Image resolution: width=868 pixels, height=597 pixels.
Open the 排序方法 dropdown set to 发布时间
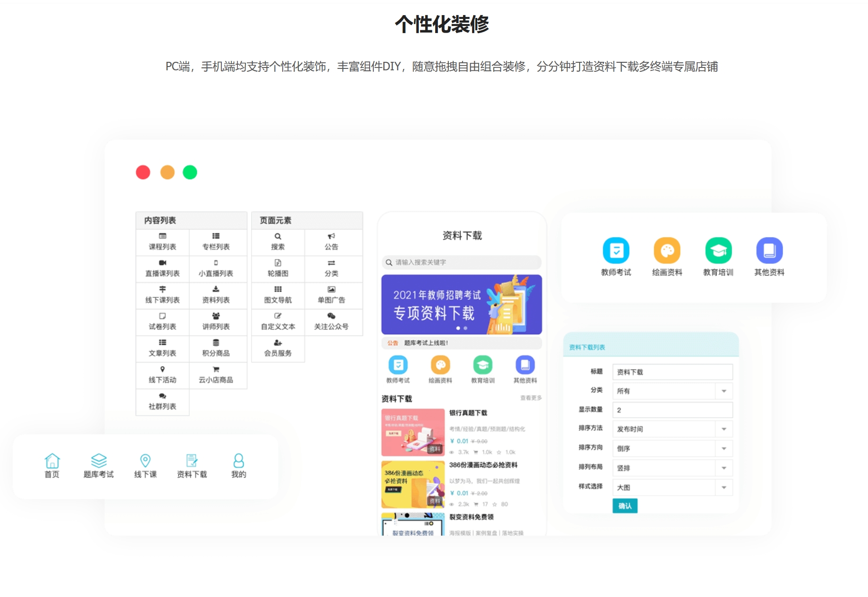[672, 429]
